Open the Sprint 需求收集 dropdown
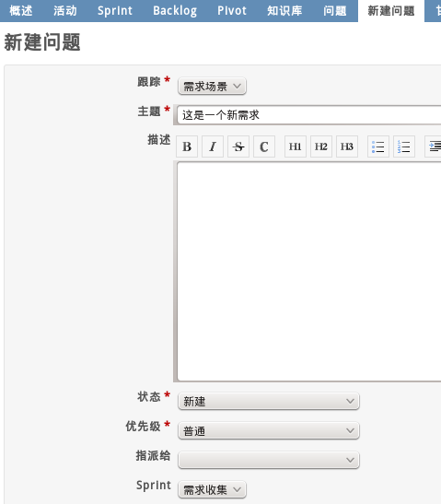Image resolution: width=441 pixels, height=504 pixels. tap(212, 489)
